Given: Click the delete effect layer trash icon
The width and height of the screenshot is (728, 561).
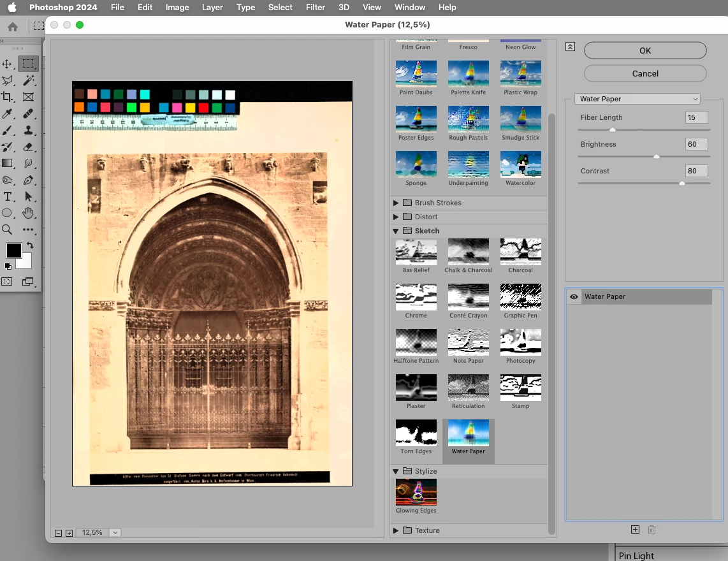Looking at the screenshot, I should pyautogui.click(x=652, y=530).
